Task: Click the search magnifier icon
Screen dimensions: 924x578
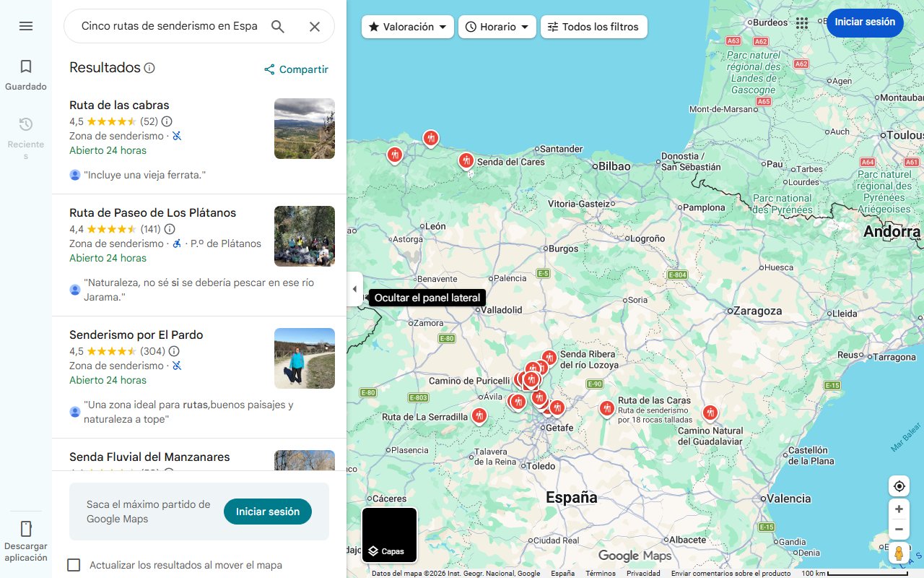Action: [278, 26]
